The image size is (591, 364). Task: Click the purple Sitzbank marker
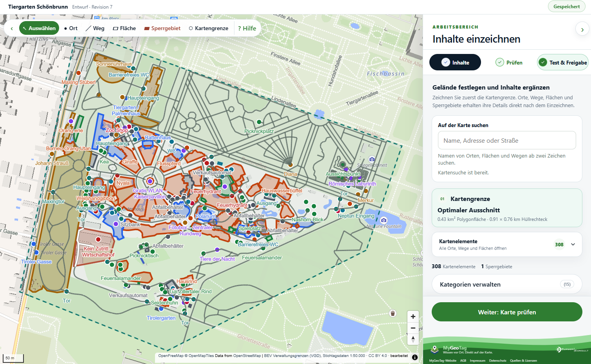tap(115, 224)
